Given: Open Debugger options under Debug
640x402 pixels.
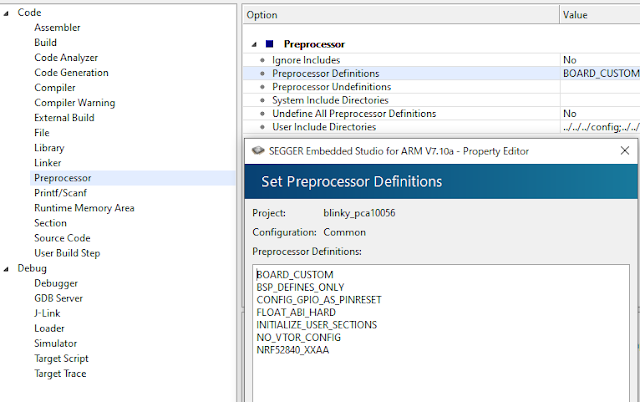Looking at the screenshot, I should 56,283.
